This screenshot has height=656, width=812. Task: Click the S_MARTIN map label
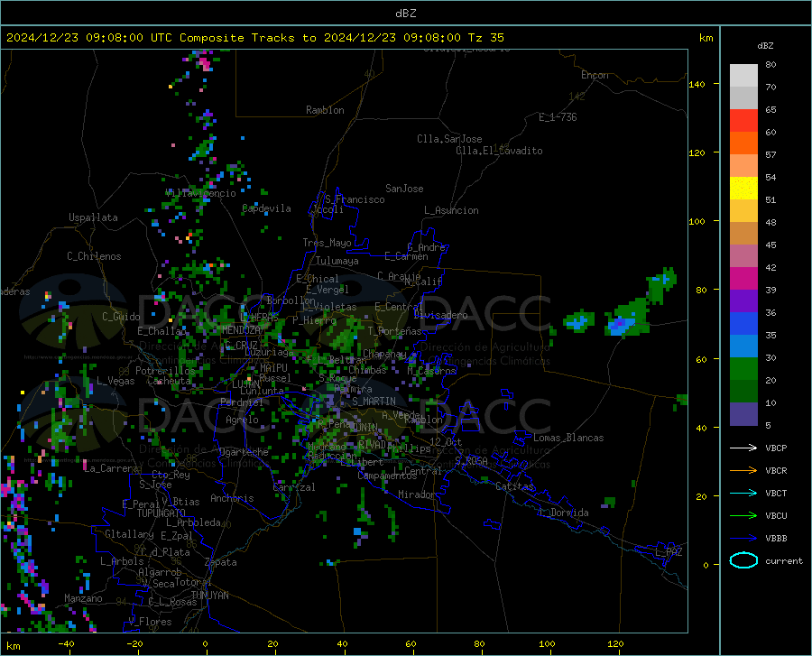coord(374,402)
